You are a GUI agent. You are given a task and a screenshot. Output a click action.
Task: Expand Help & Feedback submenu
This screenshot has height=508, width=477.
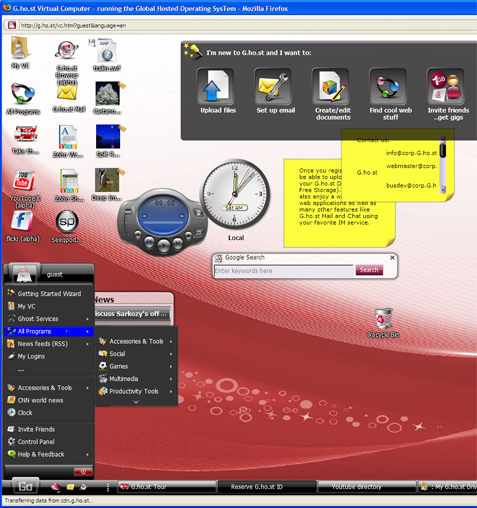(x=49, y=454)
